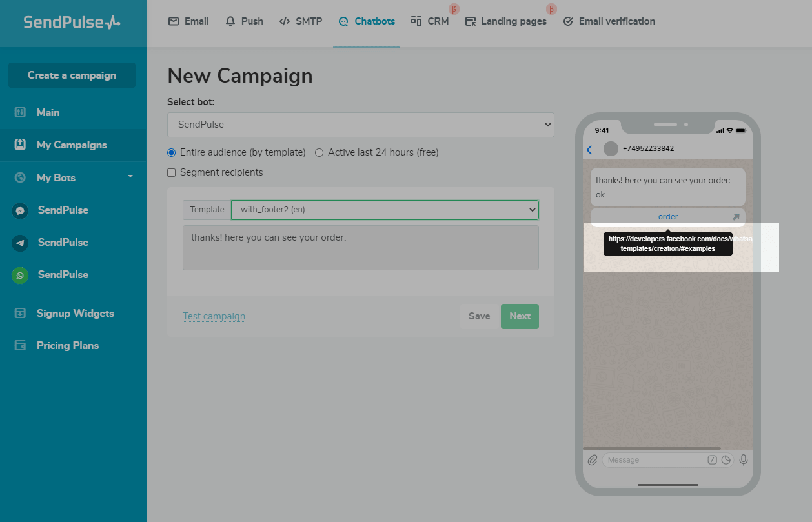Click the slash command icon in message field
The width and height of the screenshot is (812, 522).
pyautogui.click(x=713, y=460)
